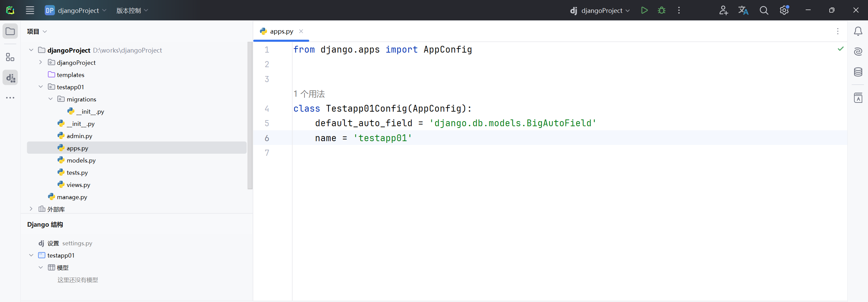Start debugging with the bug icon
This screenshot has width=868, height=302.
(x=662, y=10)
